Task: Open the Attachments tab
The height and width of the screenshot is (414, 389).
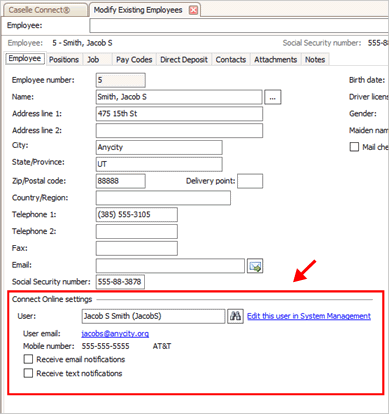Action: (x=275, y=60)
